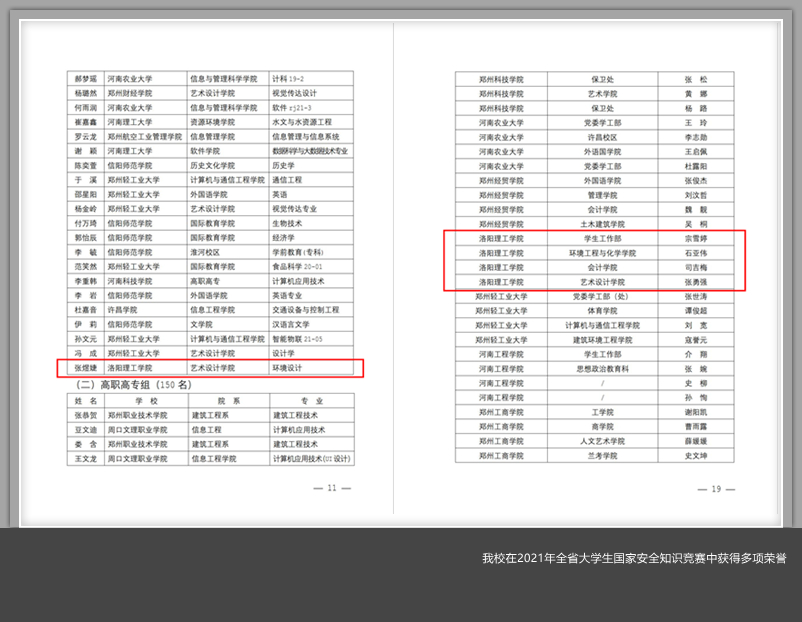Click page number 19 on right page
802x622 pixels.
[716, 488]
